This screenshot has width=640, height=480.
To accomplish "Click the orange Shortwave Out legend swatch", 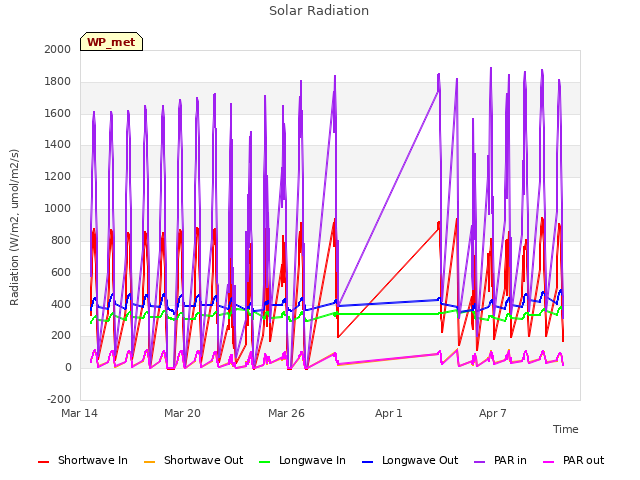I will click(150, 462).
